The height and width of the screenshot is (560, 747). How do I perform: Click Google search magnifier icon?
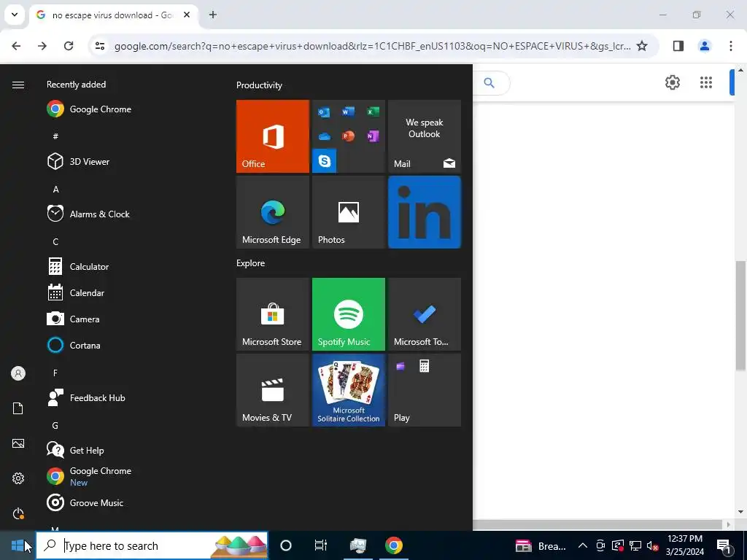click(x=489, y=83)
